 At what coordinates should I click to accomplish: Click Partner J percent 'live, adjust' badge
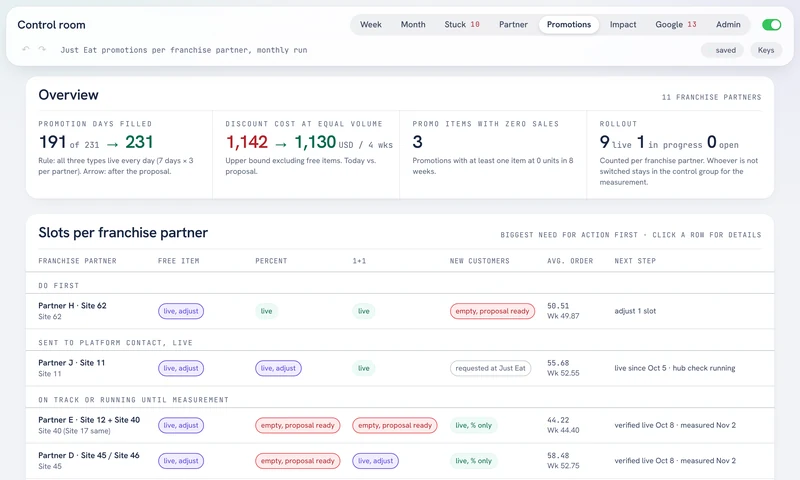pos(278,368)
